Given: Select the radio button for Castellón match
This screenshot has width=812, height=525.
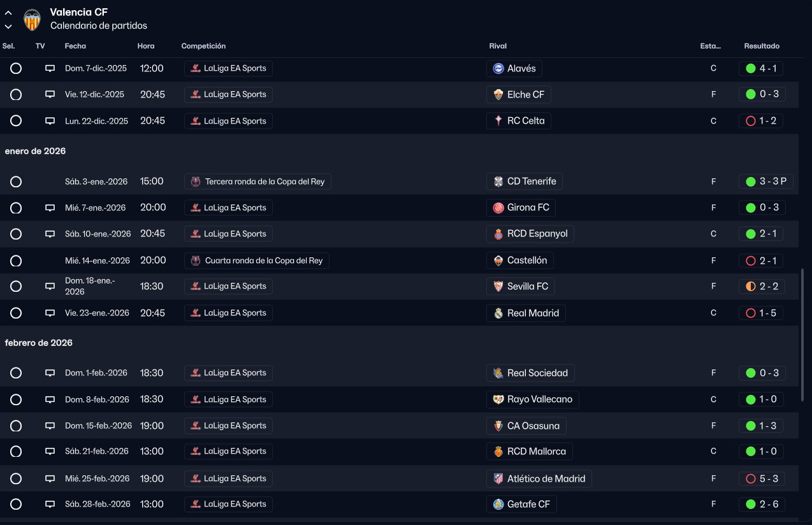Looking at the screenshot, I should tap(16, 261).
